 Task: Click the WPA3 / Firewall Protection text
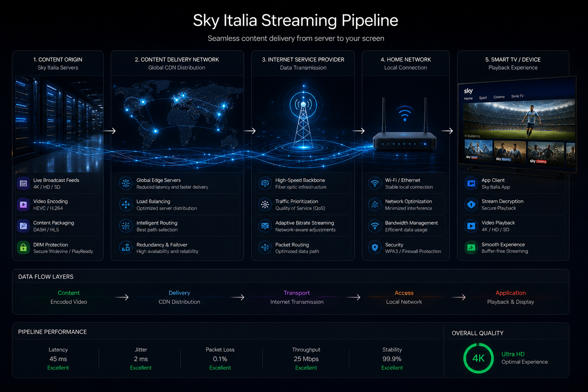click(413, 252)
